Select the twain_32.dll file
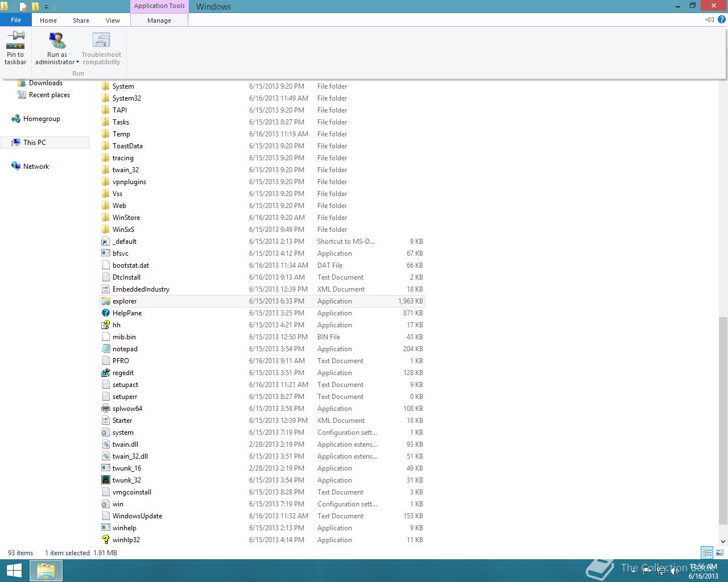The height and width of the screenshot is (582, 728). 262,456
